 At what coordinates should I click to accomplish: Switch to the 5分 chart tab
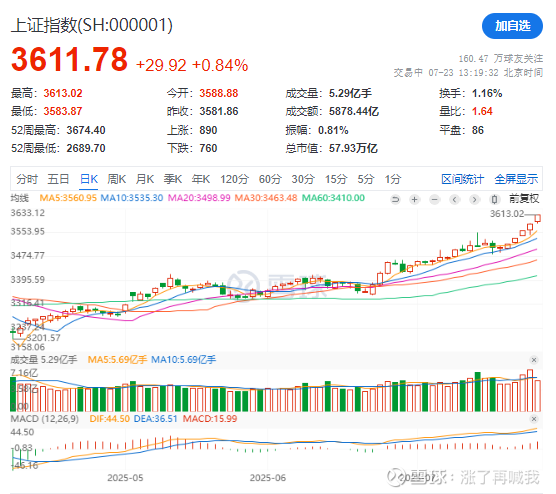point(366,179)
